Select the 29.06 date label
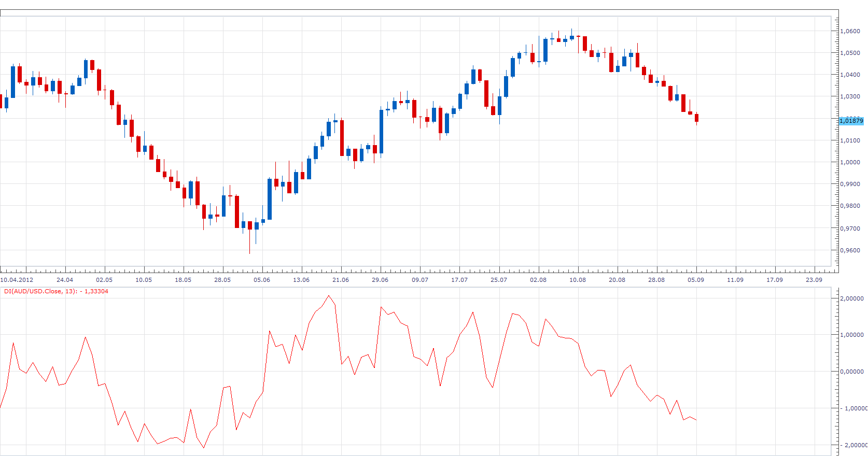Viewport: 868px width, 456px height. [380, 280]
